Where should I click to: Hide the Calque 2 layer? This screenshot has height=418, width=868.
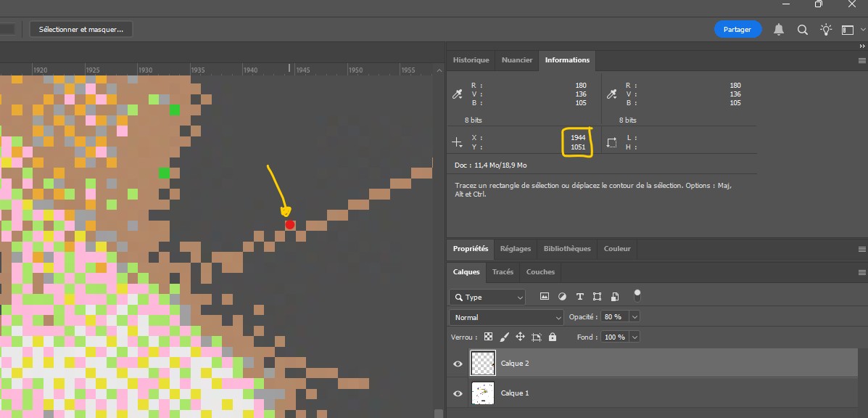tap(458, 364)
